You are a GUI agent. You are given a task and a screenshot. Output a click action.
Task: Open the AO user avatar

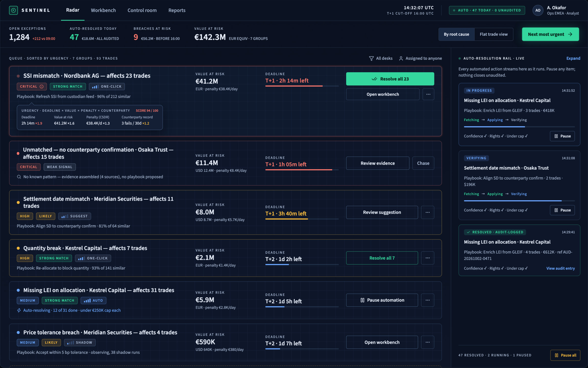pos(538,10)
